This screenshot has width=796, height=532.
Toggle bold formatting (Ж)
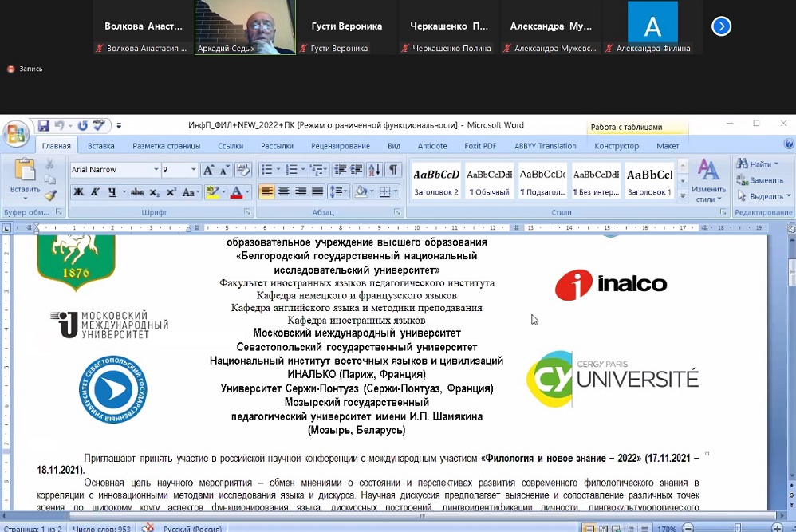click(78, 192)
